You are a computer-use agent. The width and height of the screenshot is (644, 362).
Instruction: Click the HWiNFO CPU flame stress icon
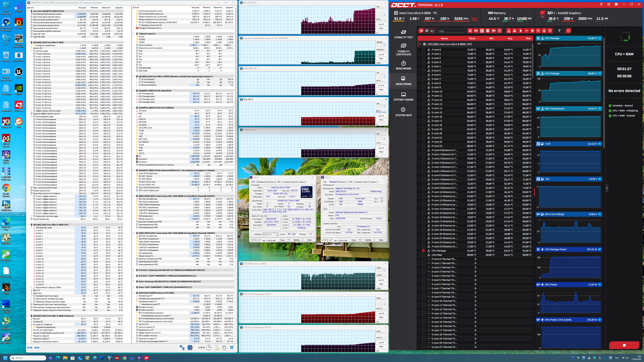click(x=190, y=347)
